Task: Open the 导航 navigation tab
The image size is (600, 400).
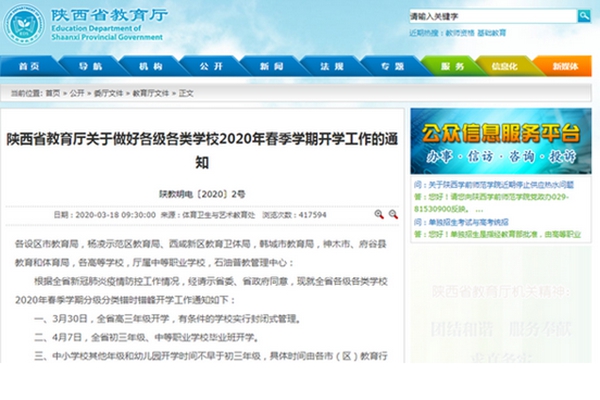Action: [90, 66]
